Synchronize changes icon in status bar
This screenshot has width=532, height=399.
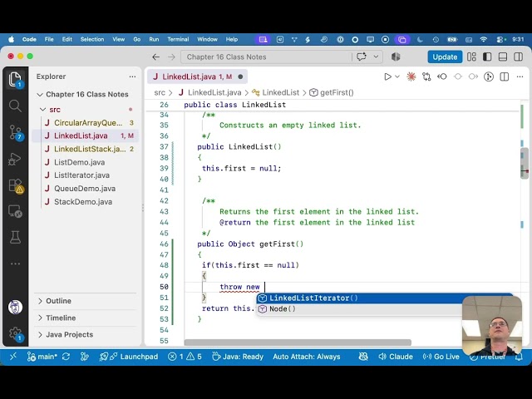pyautogui.click(x=66, y=357)
